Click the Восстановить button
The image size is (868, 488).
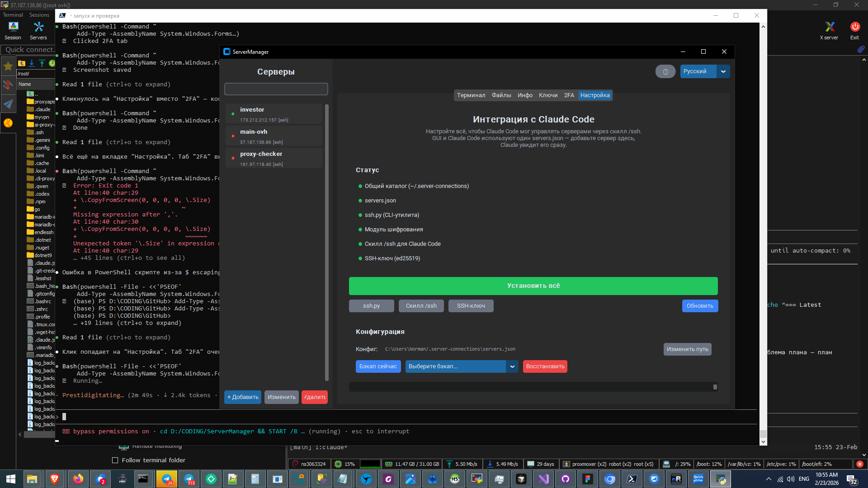[545, 366]
